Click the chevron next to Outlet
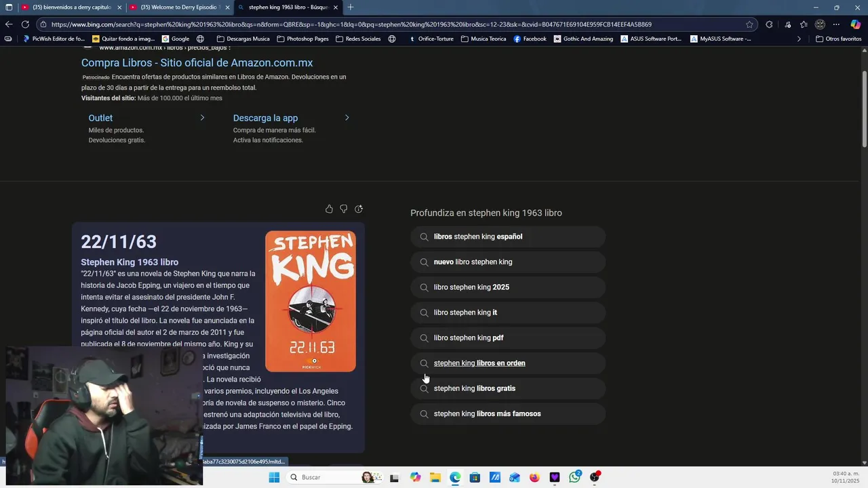The image size is (868, 488). pyautogui.click(x=202, y=118)
